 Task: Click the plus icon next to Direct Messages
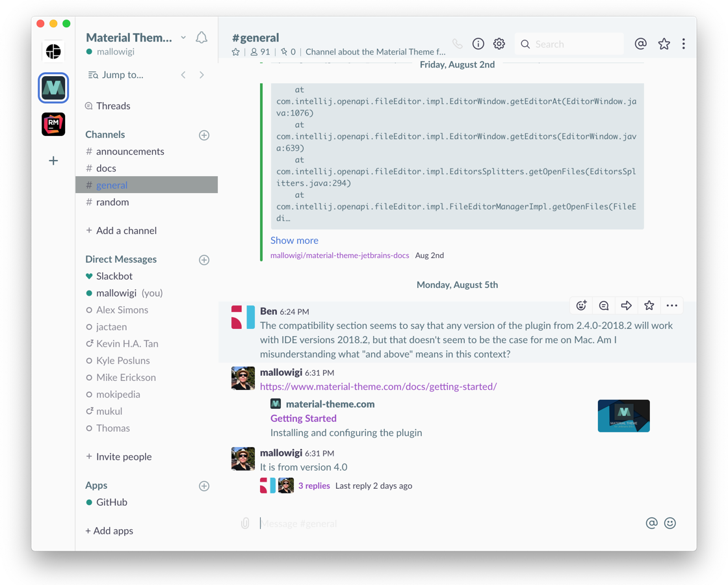tap(204, 259)
